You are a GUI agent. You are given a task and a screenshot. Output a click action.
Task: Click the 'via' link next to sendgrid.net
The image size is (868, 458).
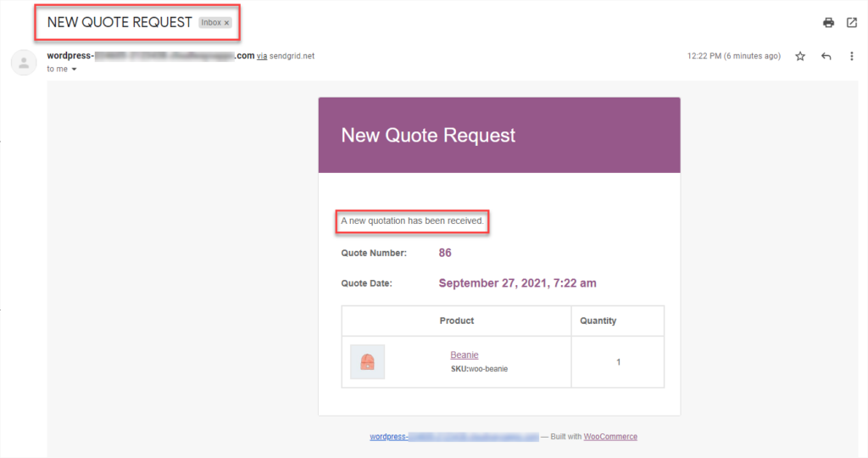point(262,56)
